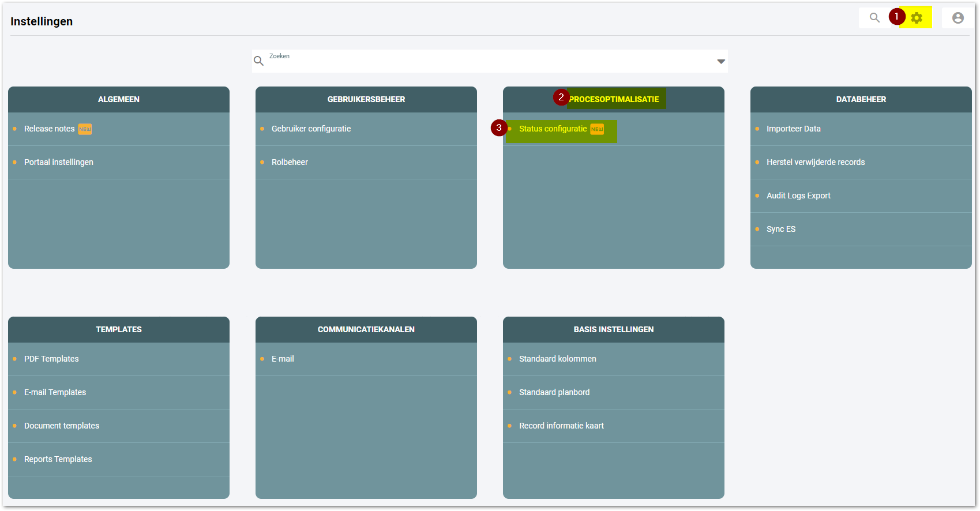Open Rolbeheer
980x511 pixels.
(290, 162)
